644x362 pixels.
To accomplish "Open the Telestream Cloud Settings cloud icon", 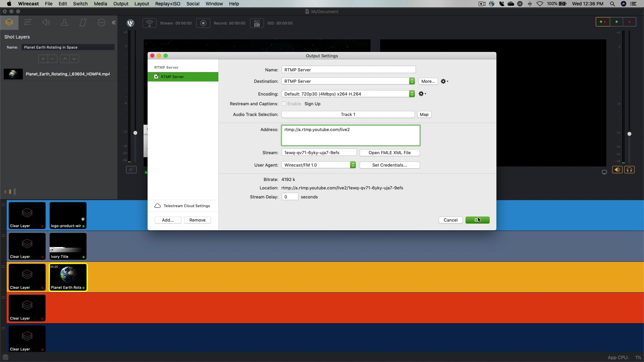I will (157, 206).
